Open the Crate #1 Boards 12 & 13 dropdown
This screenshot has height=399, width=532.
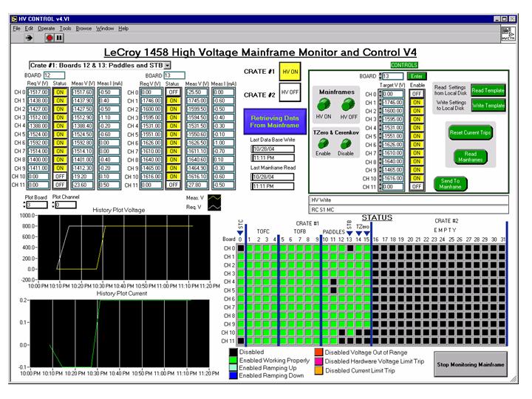tap(167, 65)
